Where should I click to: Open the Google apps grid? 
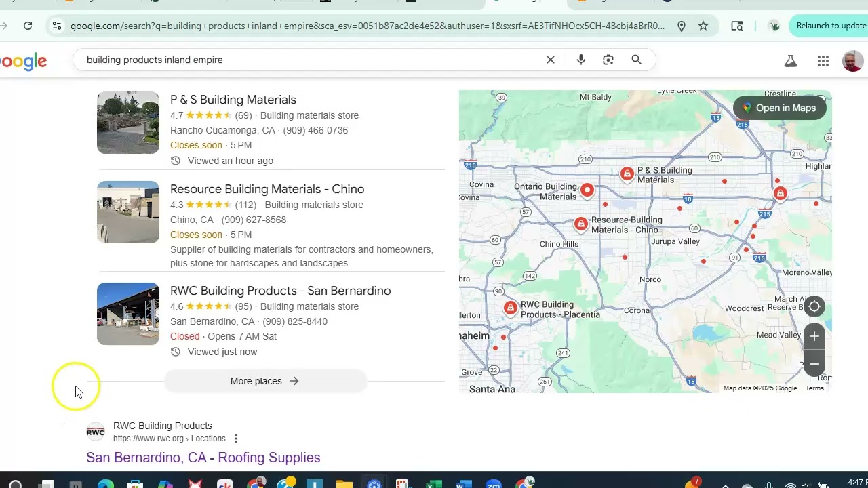pos(823,61)
